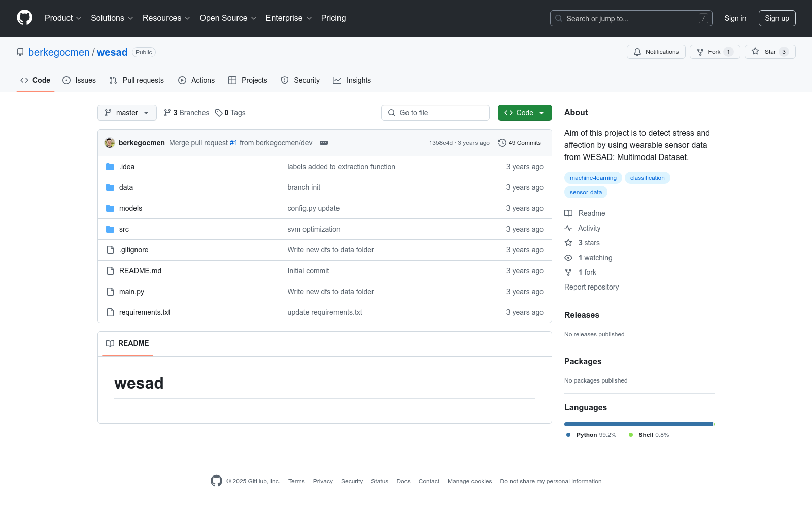The width and height of the screenshot is (812, 508).
Task: Click the main.py file icon
Action: click(110, 292)
